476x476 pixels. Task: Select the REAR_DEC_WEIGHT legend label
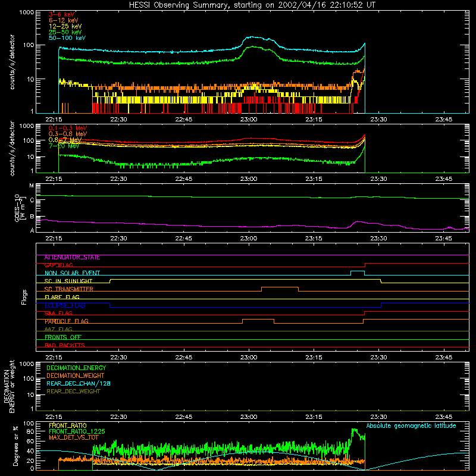[x=73, y=392]
